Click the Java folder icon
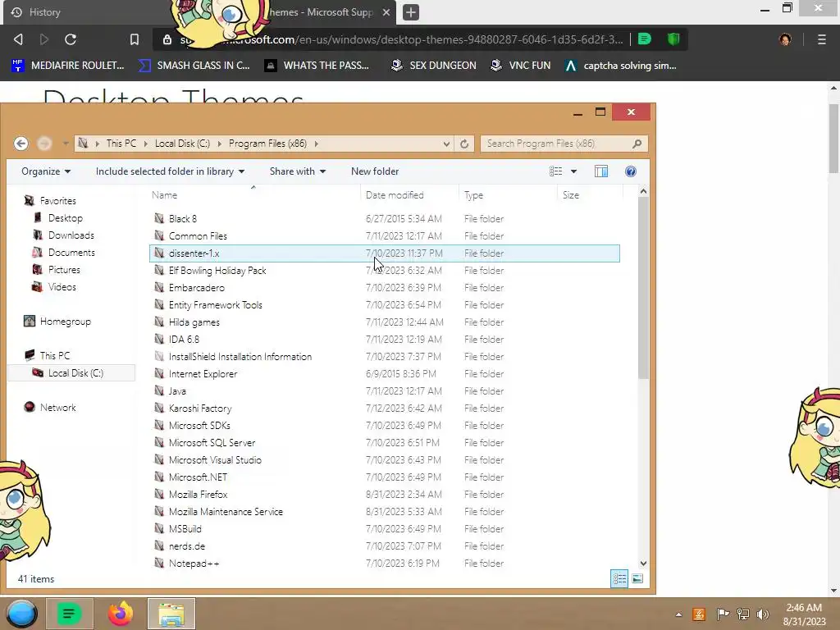The height and width of the screenshot is (630, 840). 159,391
